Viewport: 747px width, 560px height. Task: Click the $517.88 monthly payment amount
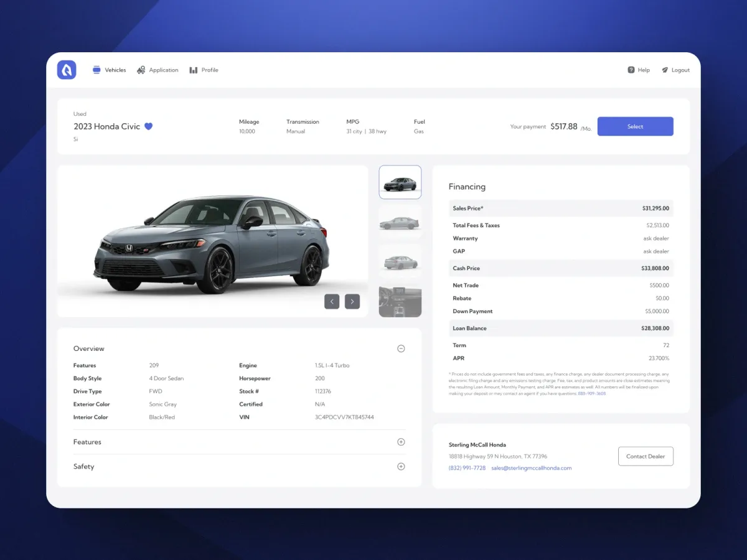564,126
